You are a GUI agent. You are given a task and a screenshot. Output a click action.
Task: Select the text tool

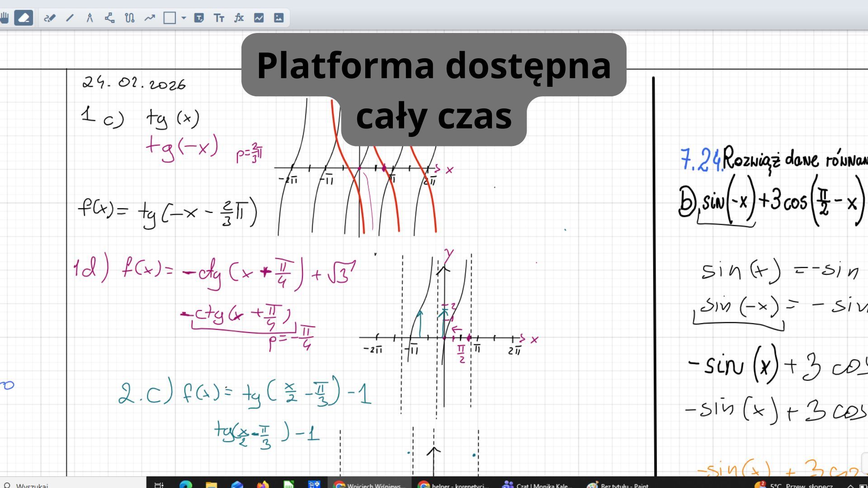219,18
